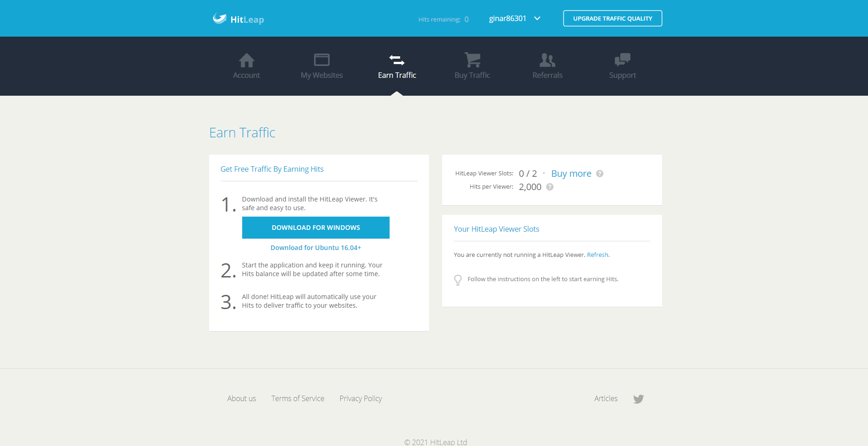Click Your HitLeap Viewer Slots heading
Screen dimensions: 868x446
[x=496, y=229]
